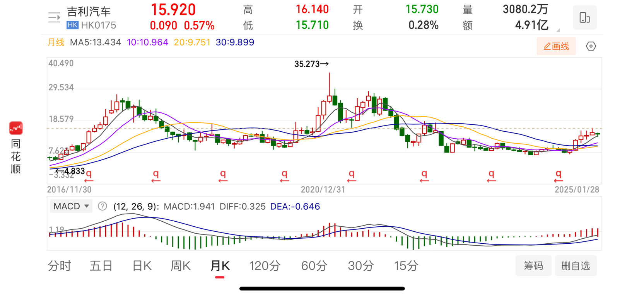Screen dimensions: 644x297
Task: Tap the orange 20:9.751 MA label
Action: coord(192,42)
